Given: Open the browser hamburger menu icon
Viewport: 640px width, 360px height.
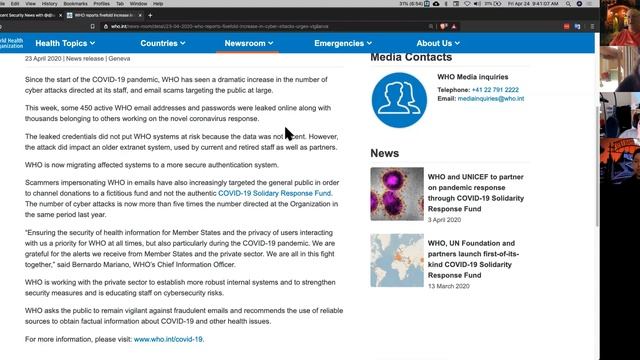Looking at the screenshot, I should (x=592, y=27).
